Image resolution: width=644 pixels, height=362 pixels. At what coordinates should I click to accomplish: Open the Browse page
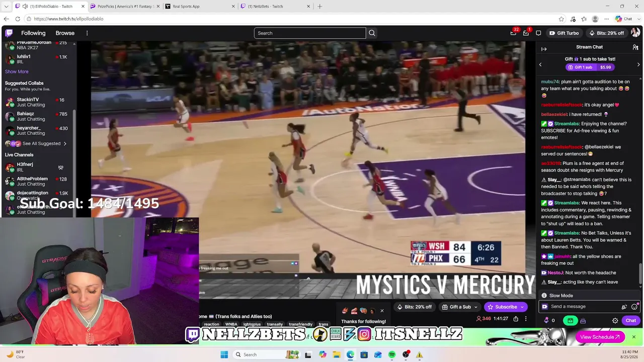65,33
